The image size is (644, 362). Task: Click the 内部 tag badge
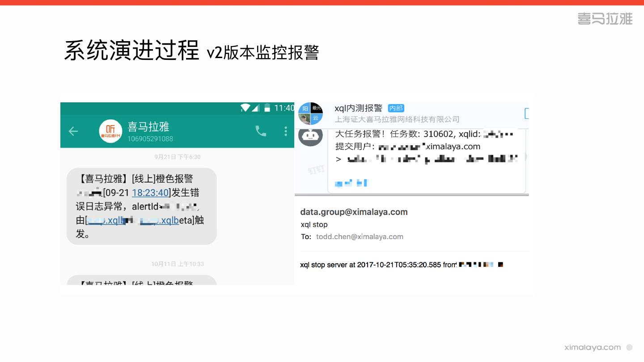396,108
